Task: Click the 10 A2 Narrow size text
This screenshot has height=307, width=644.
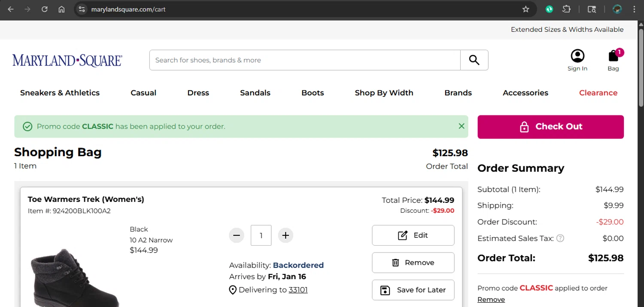Action: coord(151,240)
